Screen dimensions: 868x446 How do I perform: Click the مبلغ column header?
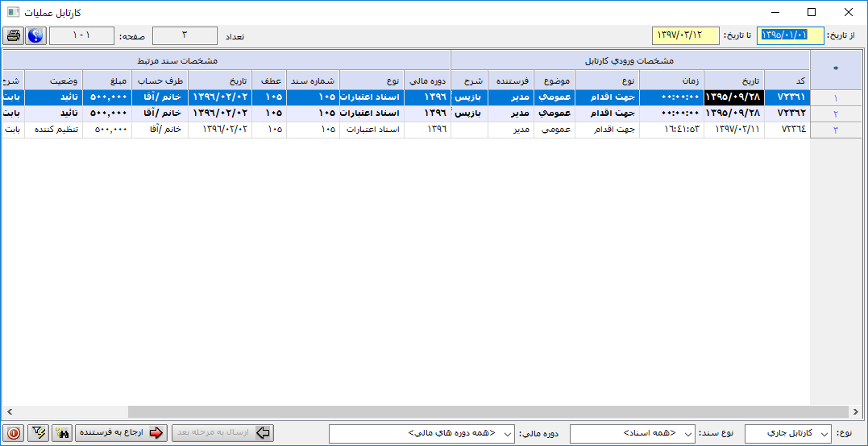click(x=106, y=81)
